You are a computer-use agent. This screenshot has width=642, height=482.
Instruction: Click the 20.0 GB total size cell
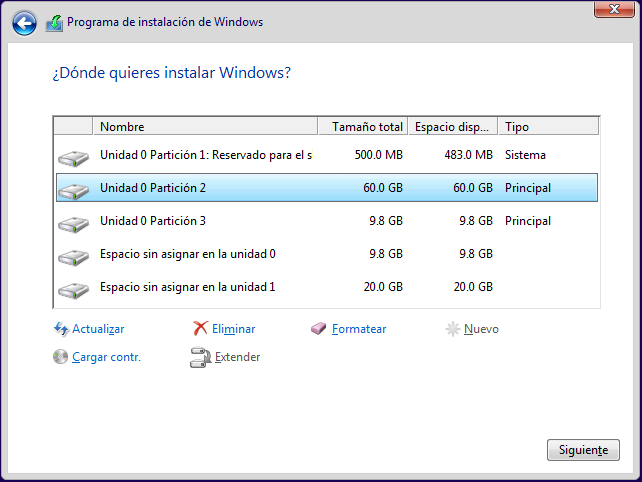coord(383,287)
